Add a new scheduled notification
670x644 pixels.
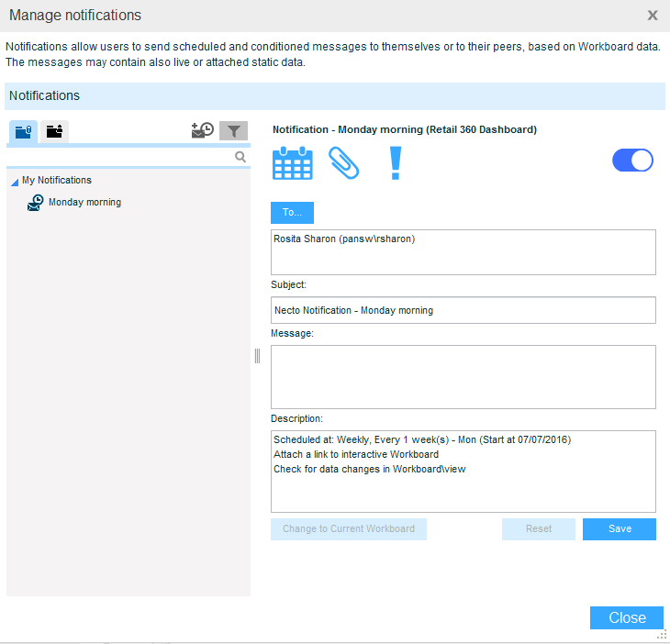202,130
